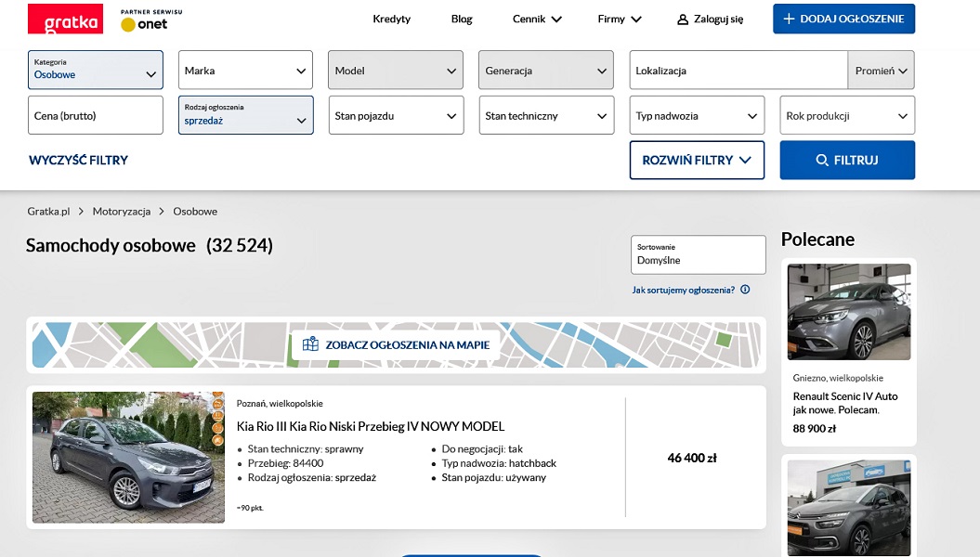Click the gratka logo
The image size is (980, 557).
coord(65,19)
